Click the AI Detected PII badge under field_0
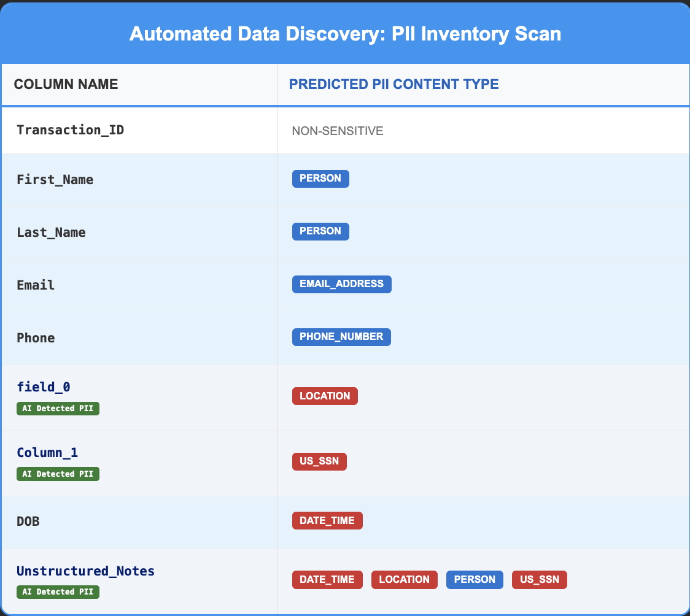The image size is (690, 616). click(x=58, y=408)
